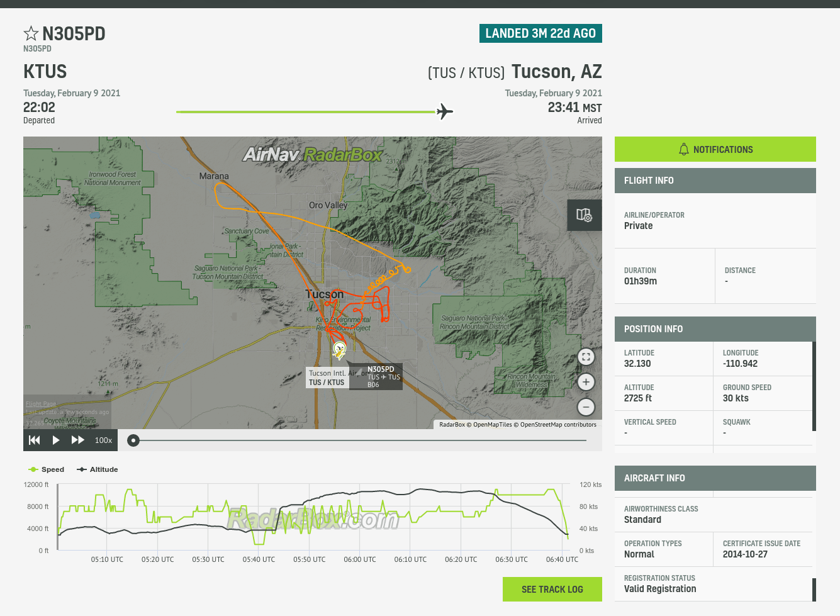Click the Position Info panel scrollbar
Image resolution: width=840 pixels, height=616 pixels.
tap(814, 386)
